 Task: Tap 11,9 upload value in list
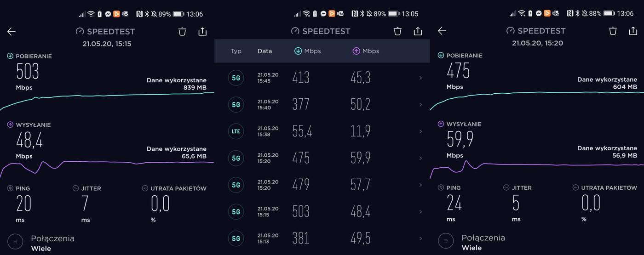pyautogui.click(x=360, y=131)
